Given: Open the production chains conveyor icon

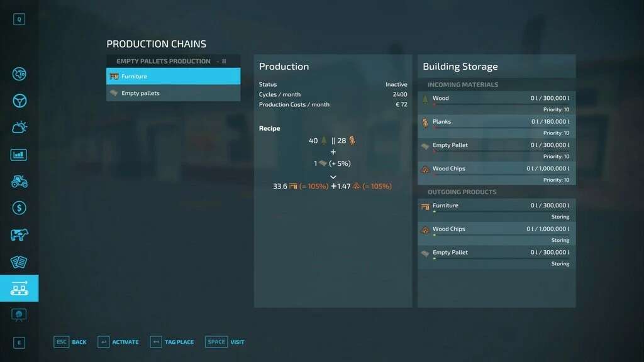Looking at the screenshot, I should [19, 288].
